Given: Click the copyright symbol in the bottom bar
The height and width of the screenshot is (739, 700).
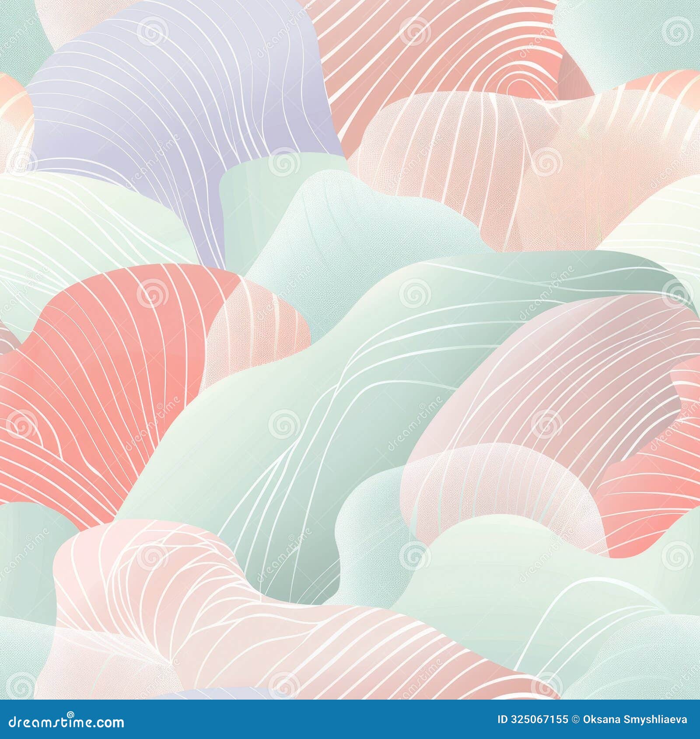Looking at the screenshot, I should pos(576,719).
